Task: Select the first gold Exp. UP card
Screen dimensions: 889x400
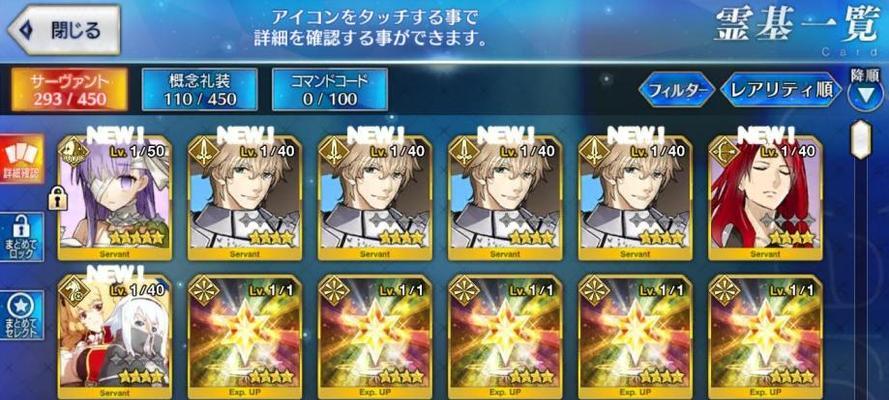Action: coord(245,337)
